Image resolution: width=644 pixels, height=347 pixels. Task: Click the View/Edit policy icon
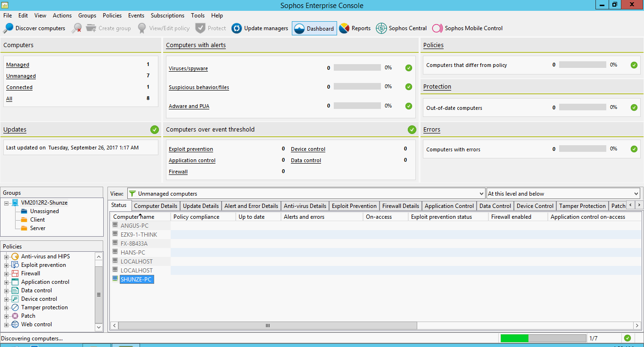(x=142, y=28)
